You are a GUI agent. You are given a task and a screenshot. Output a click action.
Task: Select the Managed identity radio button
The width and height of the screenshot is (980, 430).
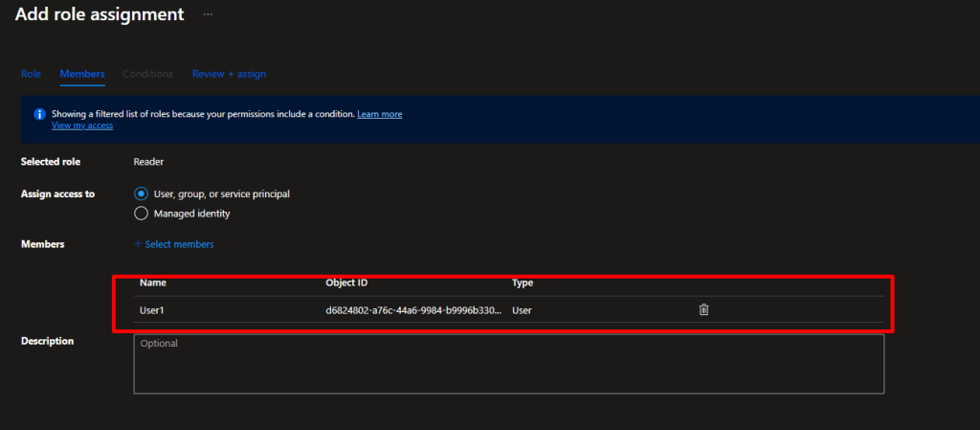point(142,214)
